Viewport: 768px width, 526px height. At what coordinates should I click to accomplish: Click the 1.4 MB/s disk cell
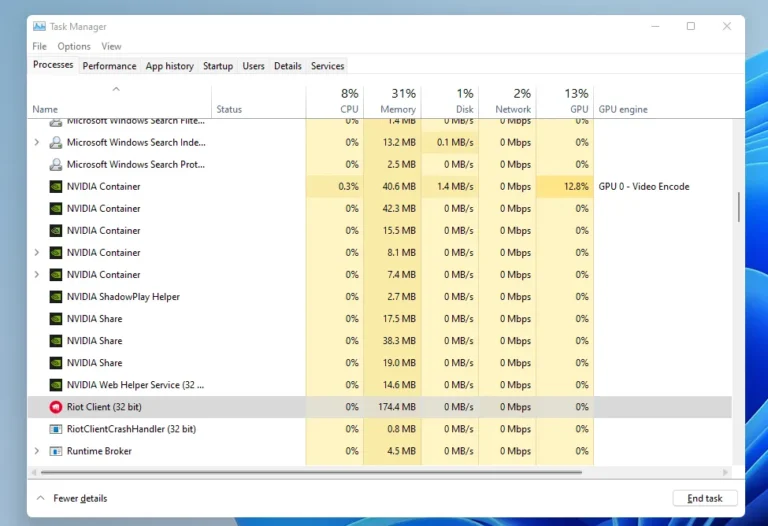pyautogui.click(x=450, y=187)
